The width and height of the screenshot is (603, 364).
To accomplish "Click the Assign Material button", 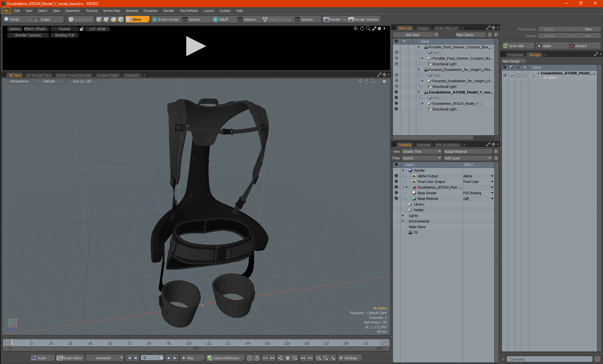I will [468, 152].
